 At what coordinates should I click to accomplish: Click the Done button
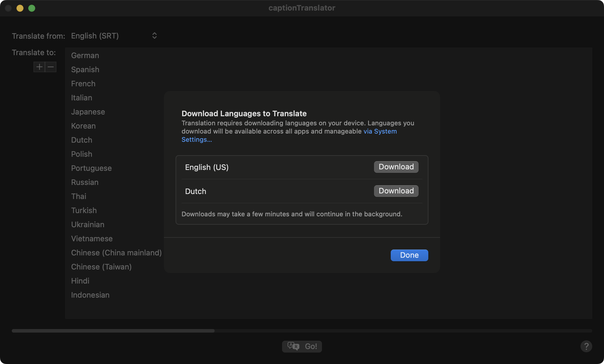(409, 255)
